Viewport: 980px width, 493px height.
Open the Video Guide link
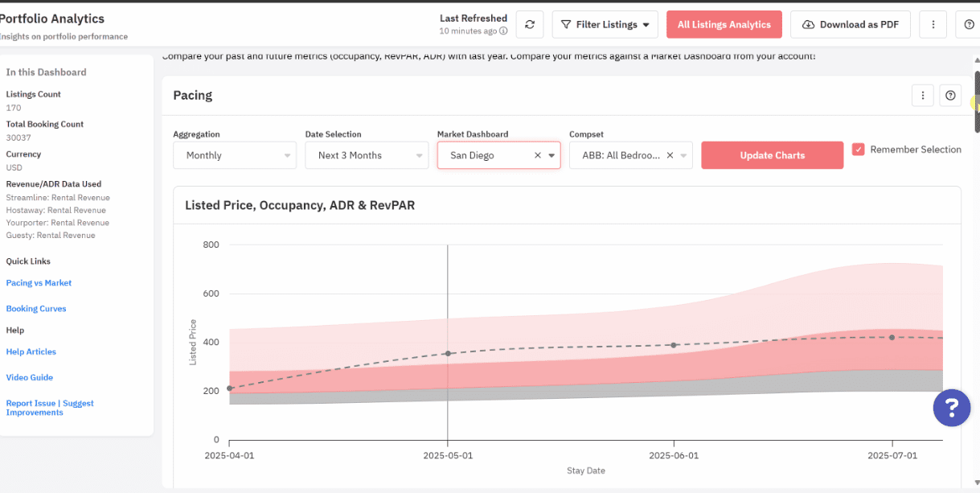[x=29, y=377]
